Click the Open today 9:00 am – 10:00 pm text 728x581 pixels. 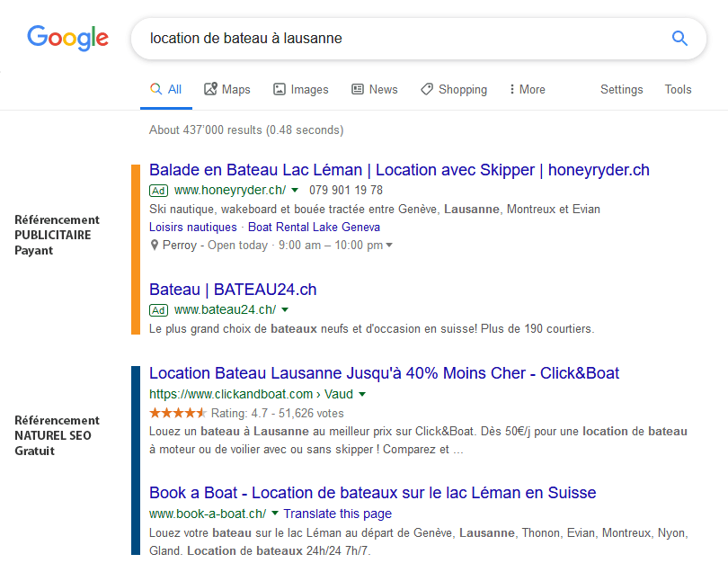(x=296, y=246)
